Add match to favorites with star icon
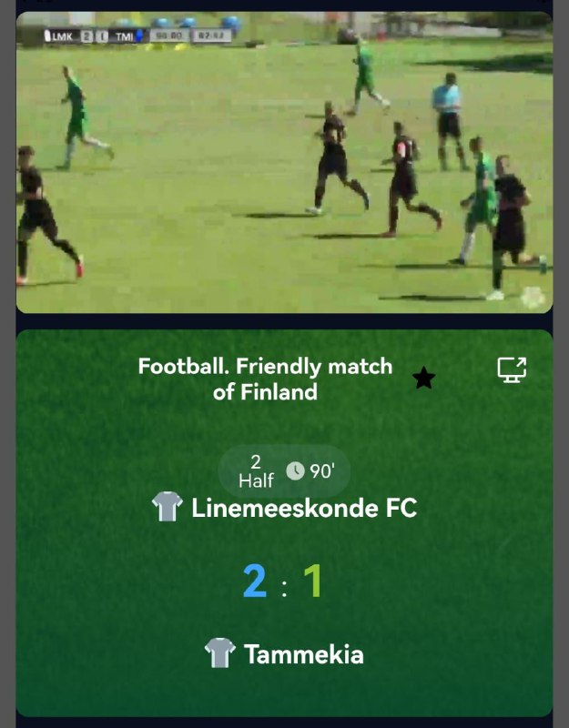569x728 pixels. [423, 379]
